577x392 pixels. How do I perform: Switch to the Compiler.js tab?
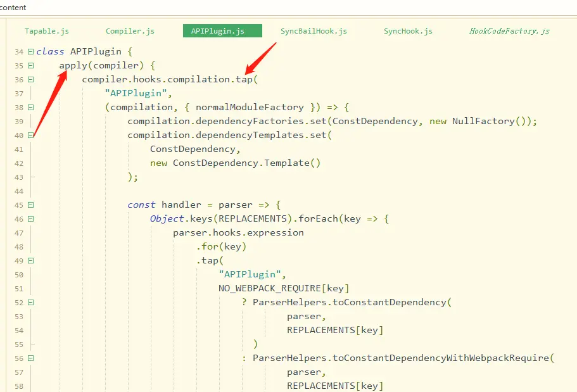130,31
